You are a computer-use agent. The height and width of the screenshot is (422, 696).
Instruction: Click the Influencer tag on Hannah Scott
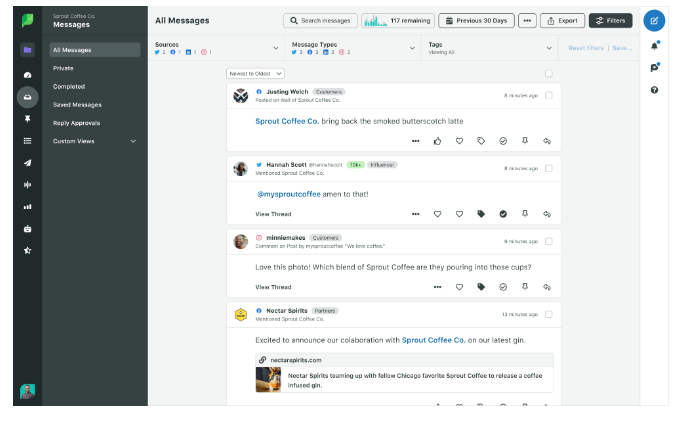click(382, 165)
